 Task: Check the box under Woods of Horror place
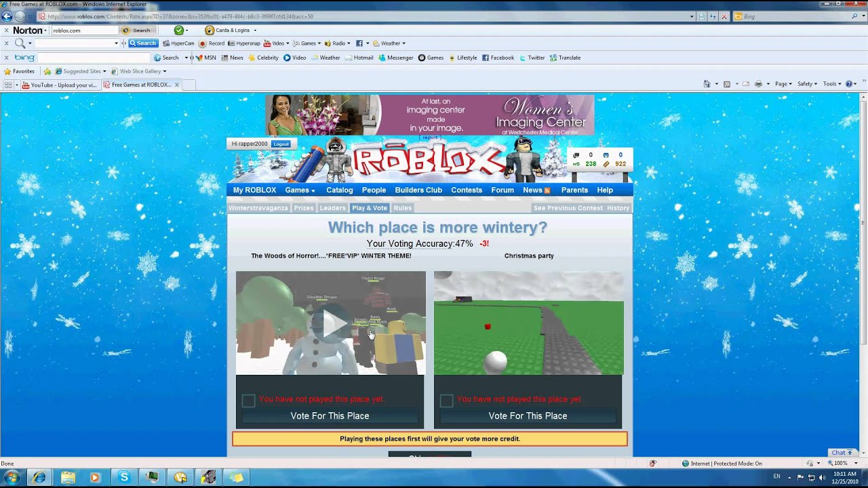248,401
